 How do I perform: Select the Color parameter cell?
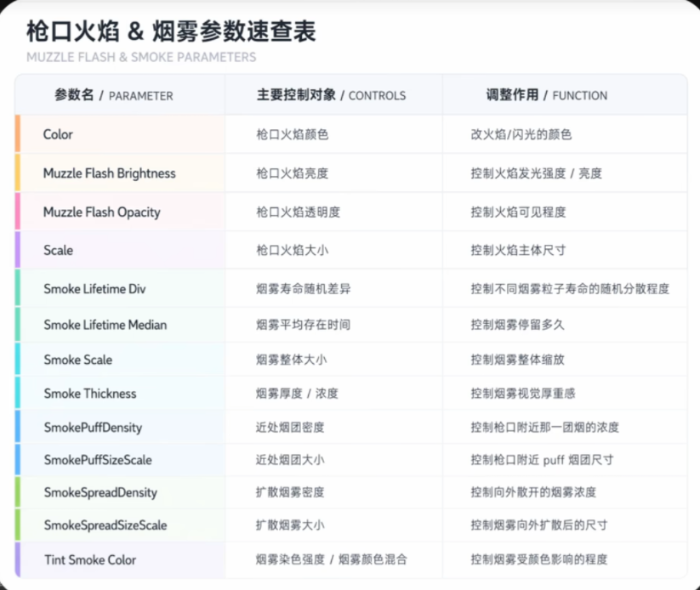tap(120, 134)
